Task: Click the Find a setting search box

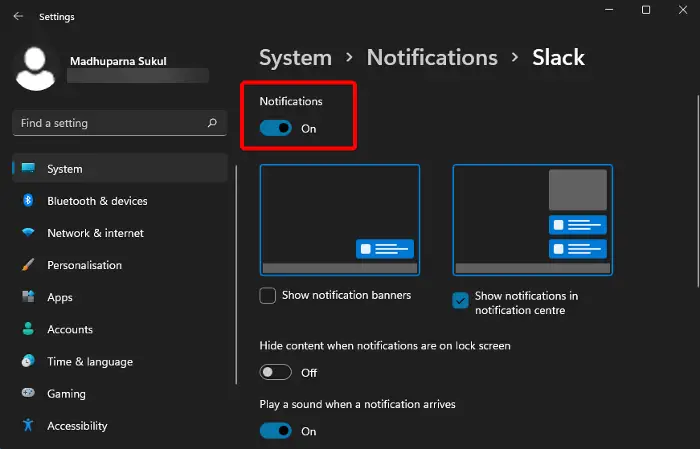Action: pos(120,123)
